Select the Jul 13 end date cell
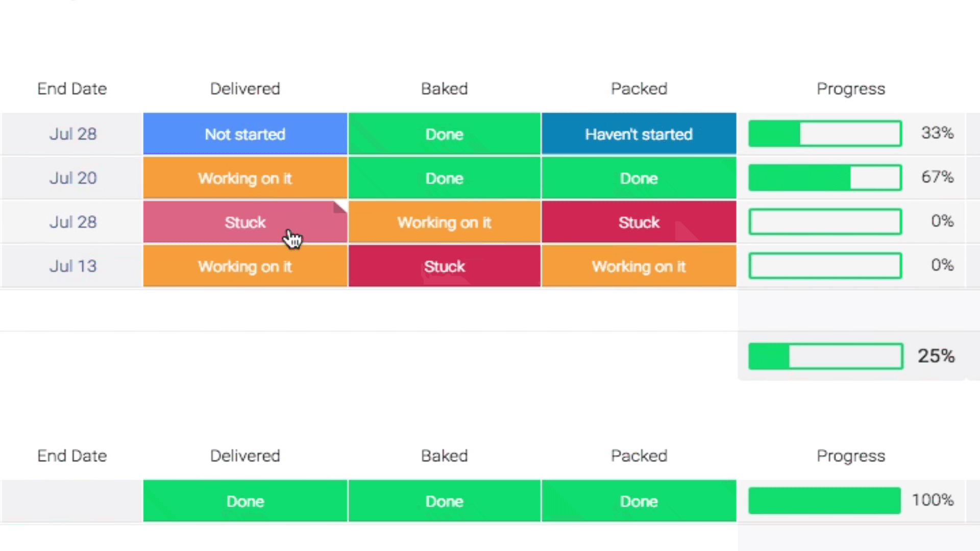The width and height of the screenshot is (980, 551). pyautogui.click(x=72, y=266)
